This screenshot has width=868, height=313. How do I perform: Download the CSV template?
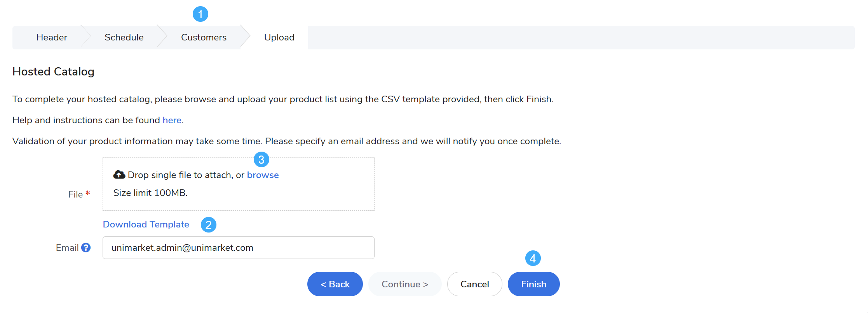pyautogui.click(x=146, y=224)
